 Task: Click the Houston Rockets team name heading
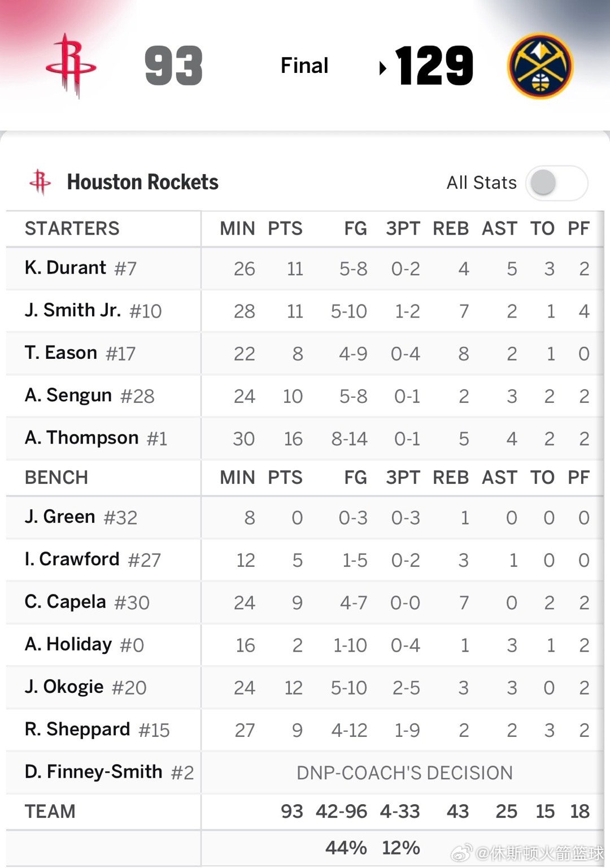point(142,182)
